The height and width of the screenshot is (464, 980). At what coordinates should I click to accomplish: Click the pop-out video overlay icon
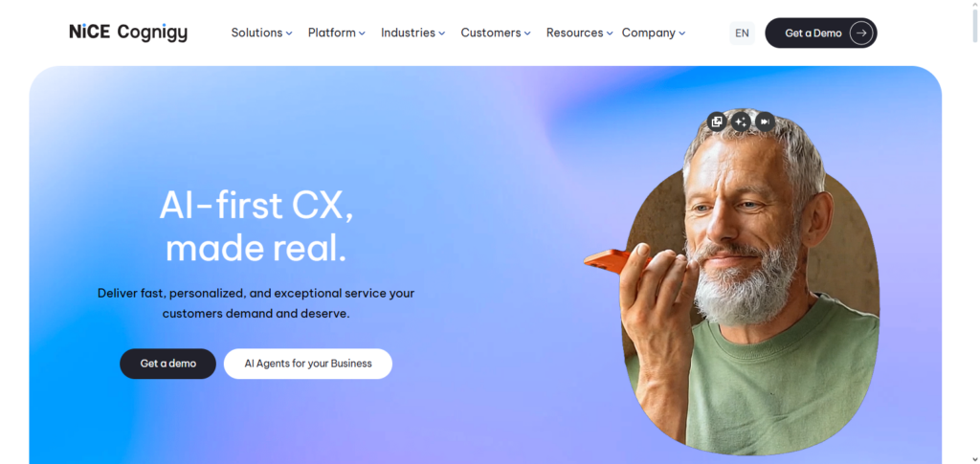click(x=717, y=122)
